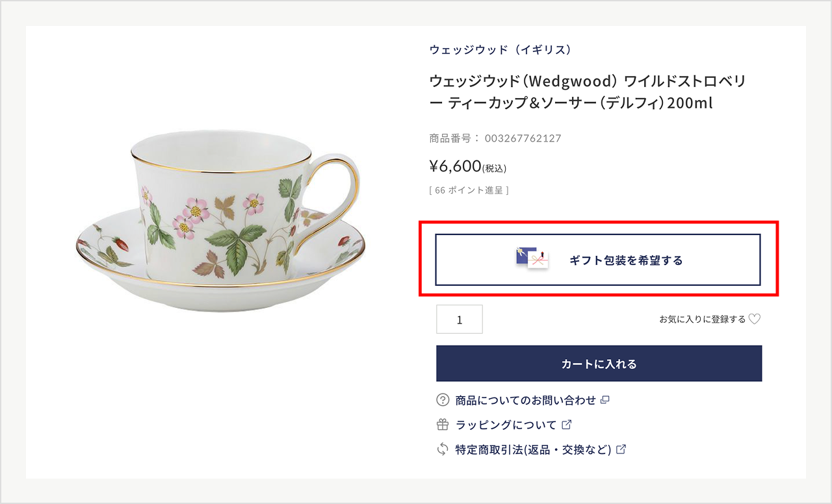Click the external link icon after 特定商取引法

[621, 449]
